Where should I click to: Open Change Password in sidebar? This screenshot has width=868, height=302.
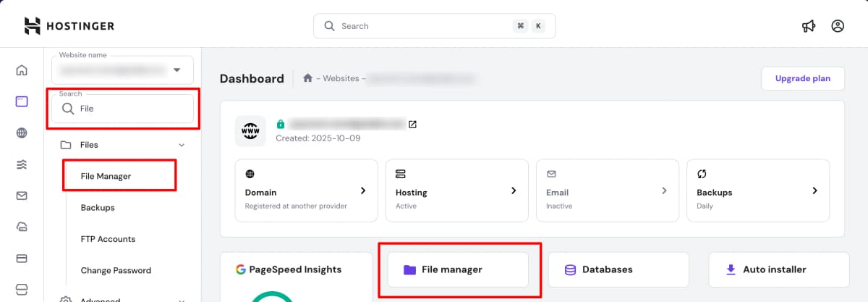click(x=116, y=270)
